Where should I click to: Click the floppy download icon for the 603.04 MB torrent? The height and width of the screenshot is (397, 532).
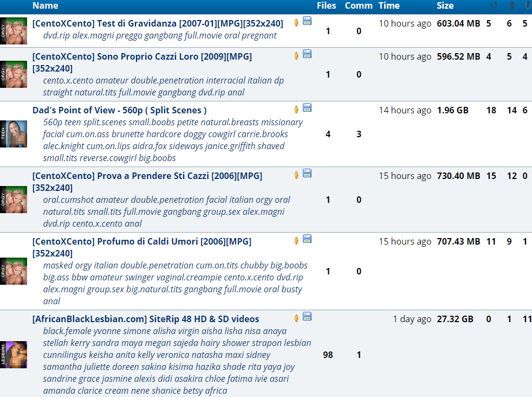307,21
